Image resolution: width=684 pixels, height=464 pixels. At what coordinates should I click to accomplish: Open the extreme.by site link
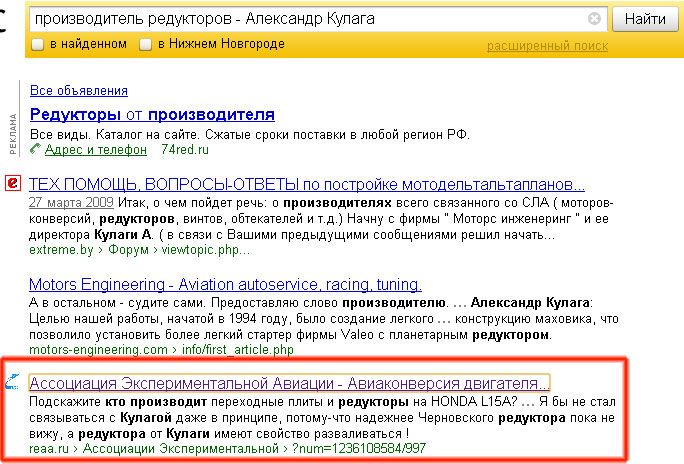[61, 250]
